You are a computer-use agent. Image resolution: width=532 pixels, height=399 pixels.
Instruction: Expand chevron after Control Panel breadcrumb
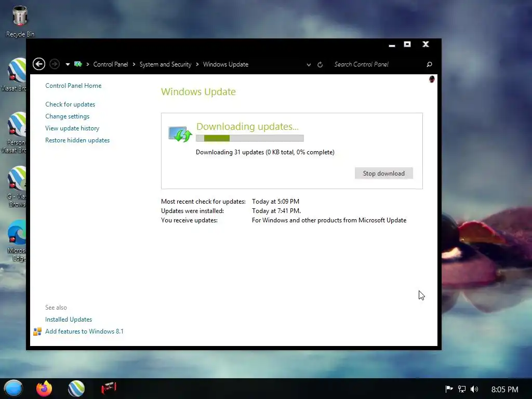(x=134, y=64)
